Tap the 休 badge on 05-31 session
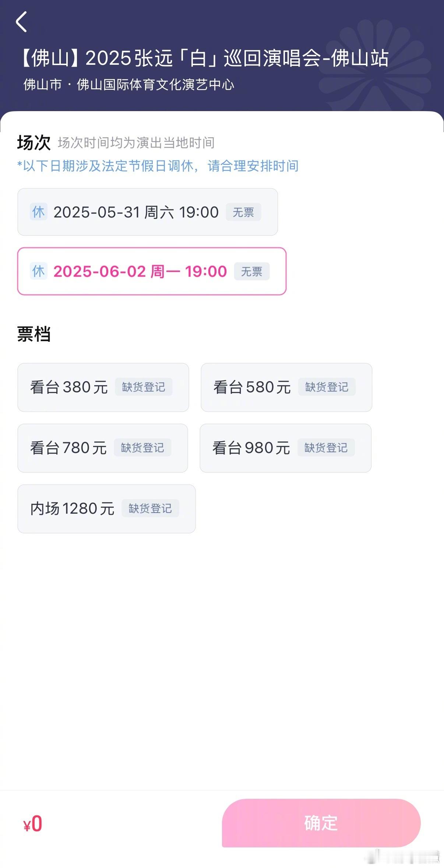This screenshot has width=444, height=868. (x=38, y=212)
